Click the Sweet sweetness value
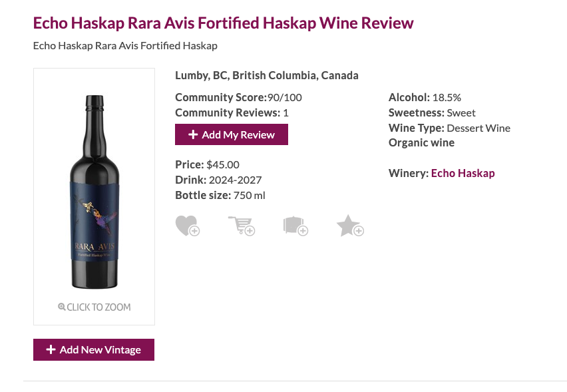567x392 pixels. pyautogui.click(x=459, y=112)
